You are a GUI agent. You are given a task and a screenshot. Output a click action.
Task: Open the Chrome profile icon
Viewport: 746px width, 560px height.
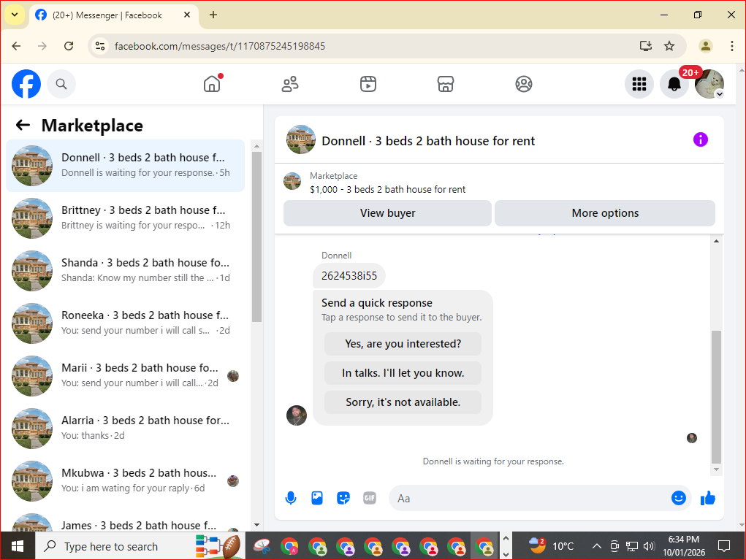pyautogui.click(x=706, y=46)
